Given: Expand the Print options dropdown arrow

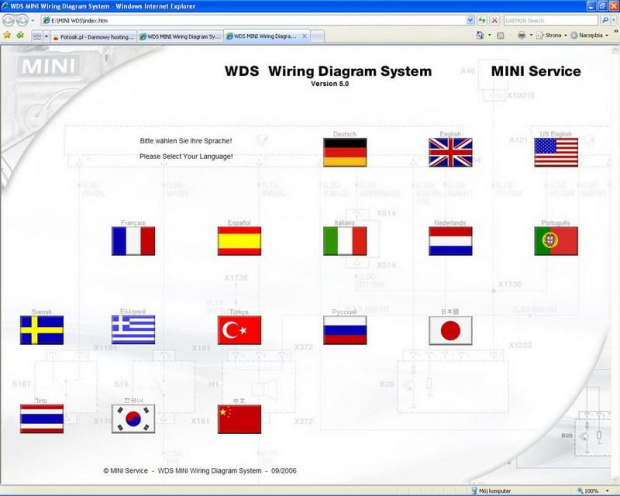Looking at the screenshot, I should [531, 36].
